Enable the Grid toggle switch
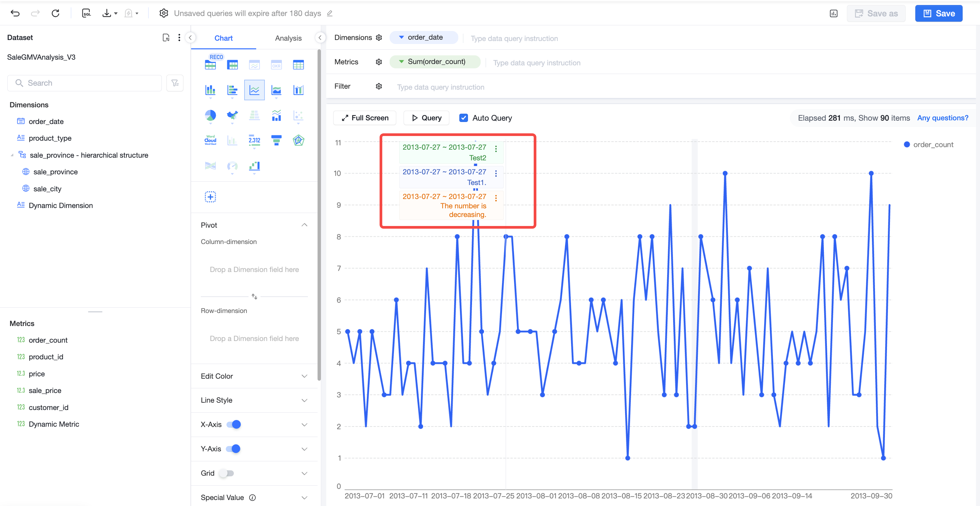This screenshot has width=980, height=506. (227, 473)
